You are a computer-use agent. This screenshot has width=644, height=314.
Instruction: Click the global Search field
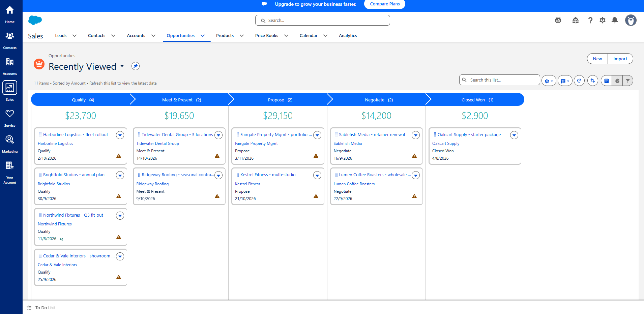click(323, 20)
